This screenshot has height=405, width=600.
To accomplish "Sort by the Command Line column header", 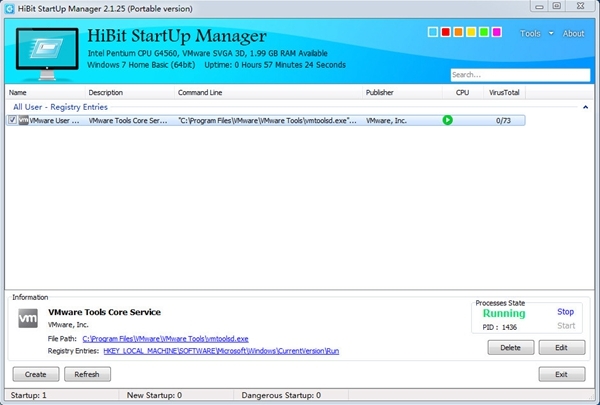I will 268,93.
